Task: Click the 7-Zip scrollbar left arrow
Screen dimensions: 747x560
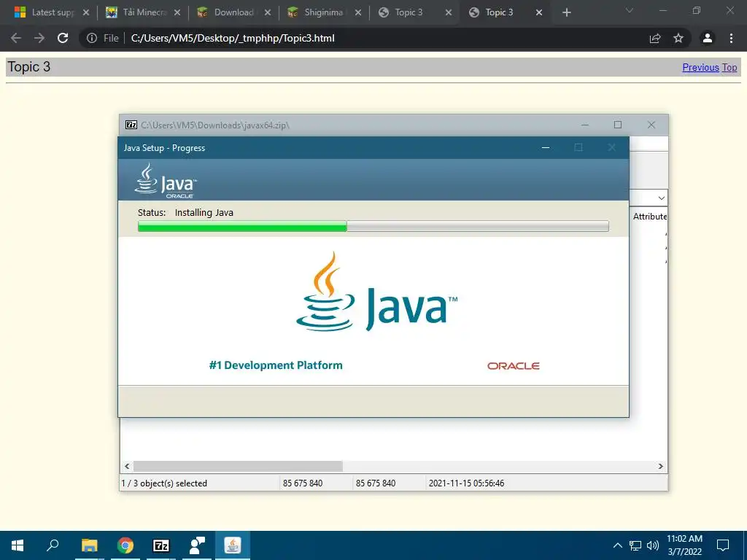Action: point(127,466)
